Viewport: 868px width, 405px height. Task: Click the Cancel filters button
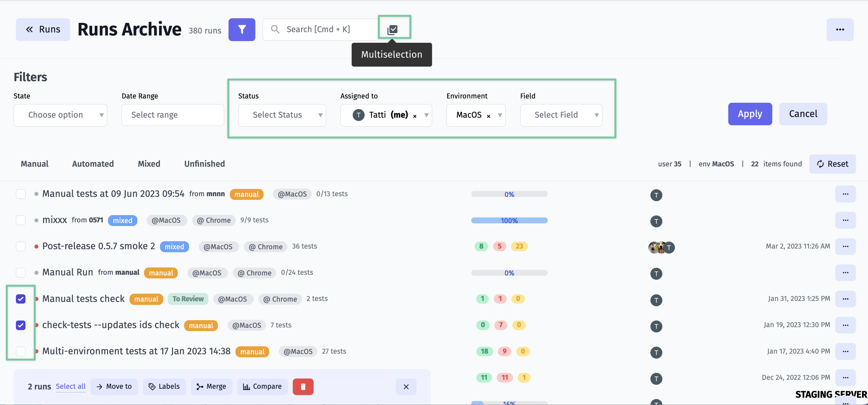tap(803, 114)
